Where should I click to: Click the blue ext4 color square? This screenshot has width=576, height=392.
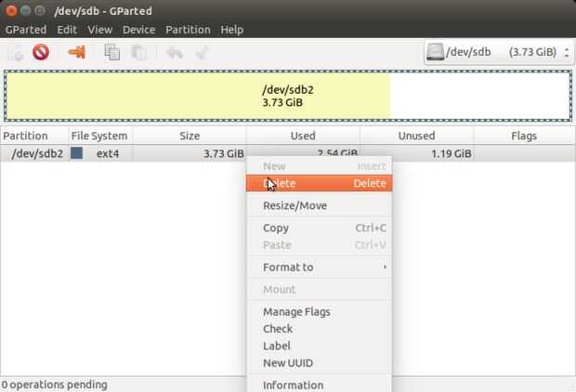(76, 153)
